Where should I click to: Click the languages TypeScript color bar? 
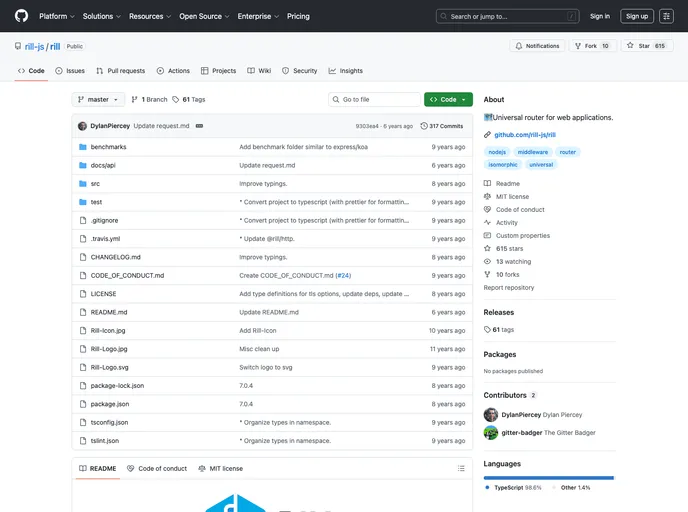[548, 478]
